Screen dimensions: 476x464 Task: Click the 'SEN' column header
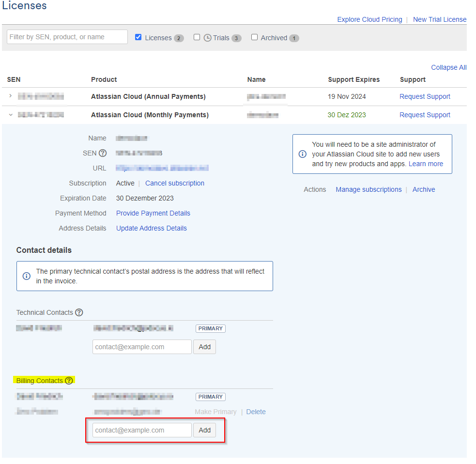[14, 79]
